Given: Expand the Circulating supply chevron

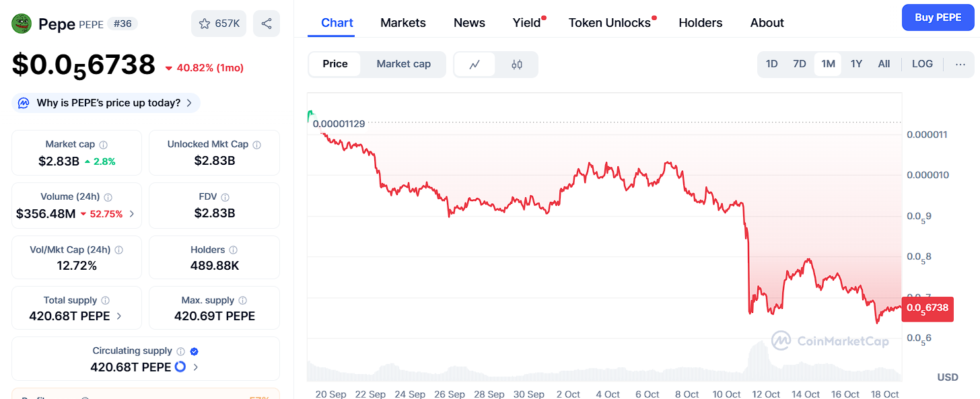Looking at the screenshot, I should [196, 367].
